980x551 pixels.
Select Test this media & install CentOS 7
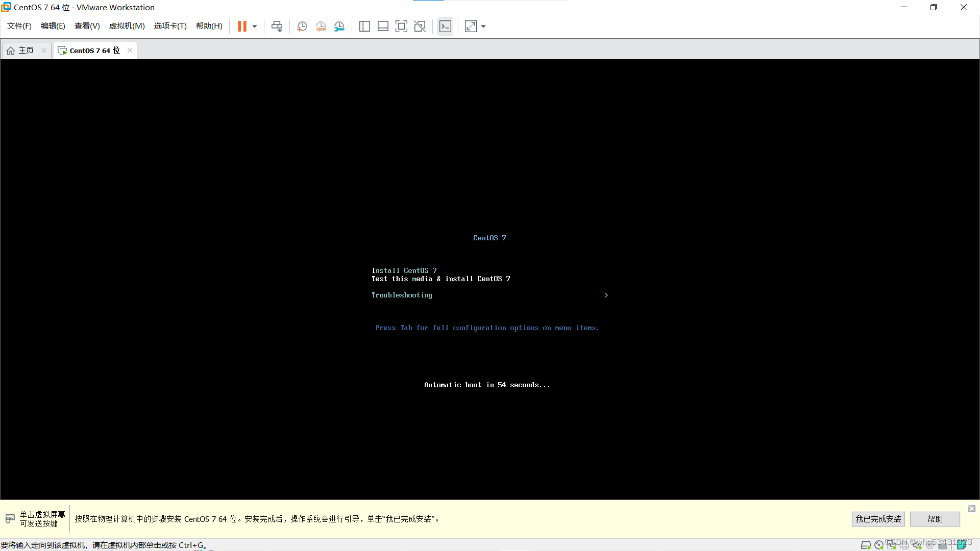441,279
